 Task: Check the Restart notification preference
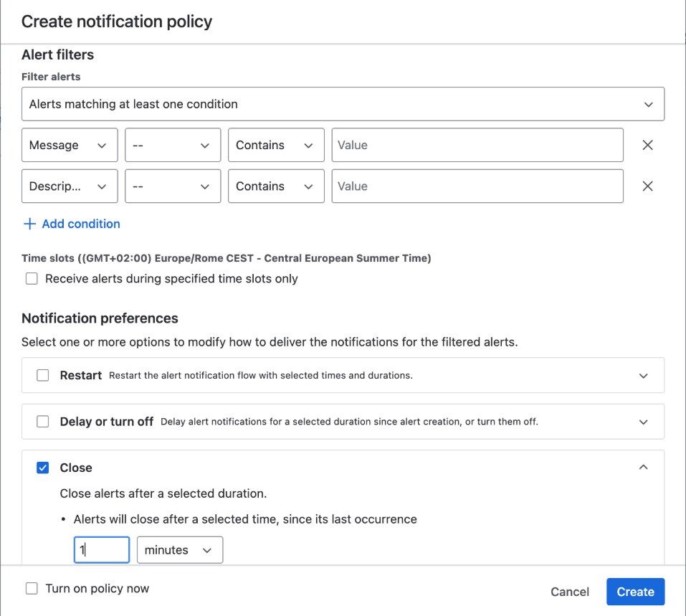point(43,375)
